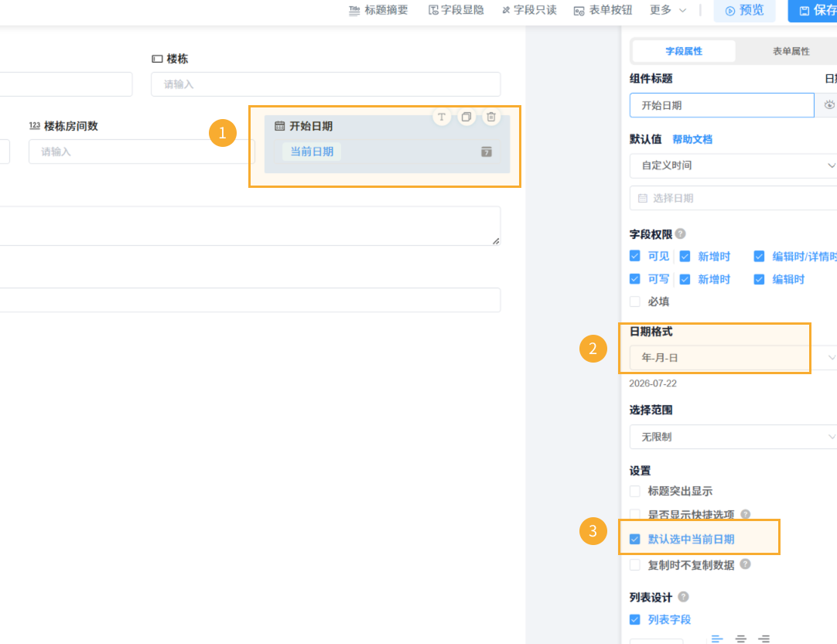
Task: Open the 表单按钮 toolbar option
Action: (x=603, y=10)
